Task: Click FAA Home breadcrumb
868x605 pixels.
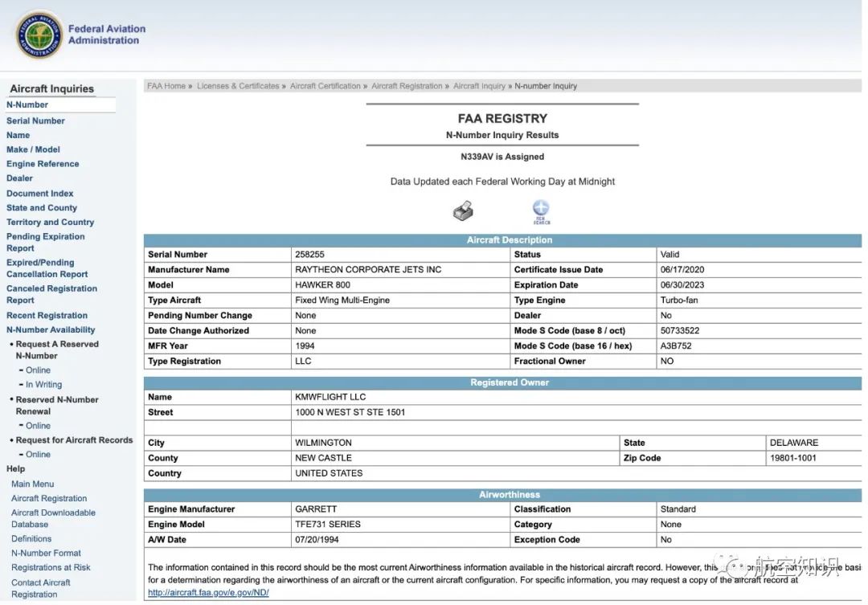Action: (x=166, y=86)
